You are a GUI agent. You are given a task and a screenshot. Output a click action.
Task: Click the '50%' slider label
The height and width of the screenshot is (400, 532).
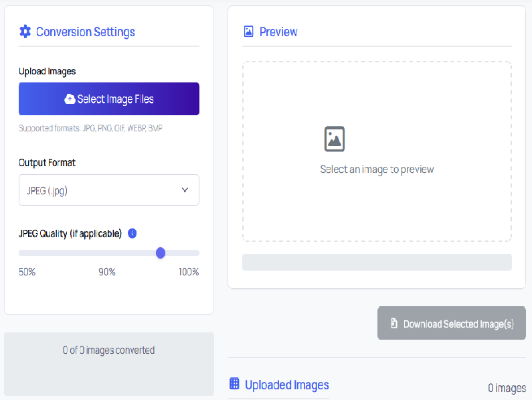27,272
